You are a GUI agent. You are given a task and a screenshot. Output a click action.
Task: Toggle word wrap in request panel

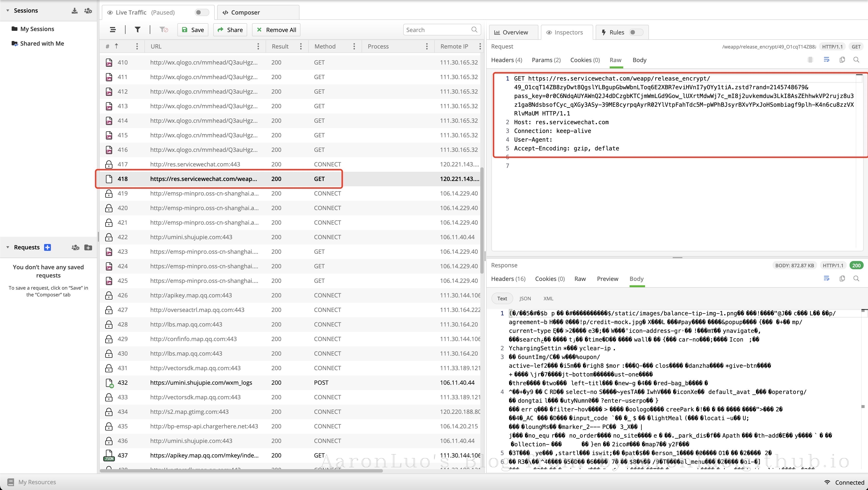[827, 60]
